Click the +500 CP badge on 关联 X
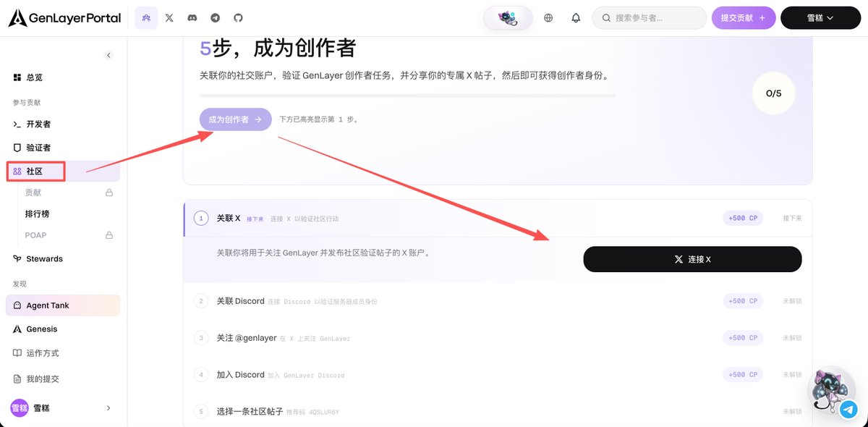The height and width of the screenshot is (427, 868). pyautogui.click(x=743, y=218)
